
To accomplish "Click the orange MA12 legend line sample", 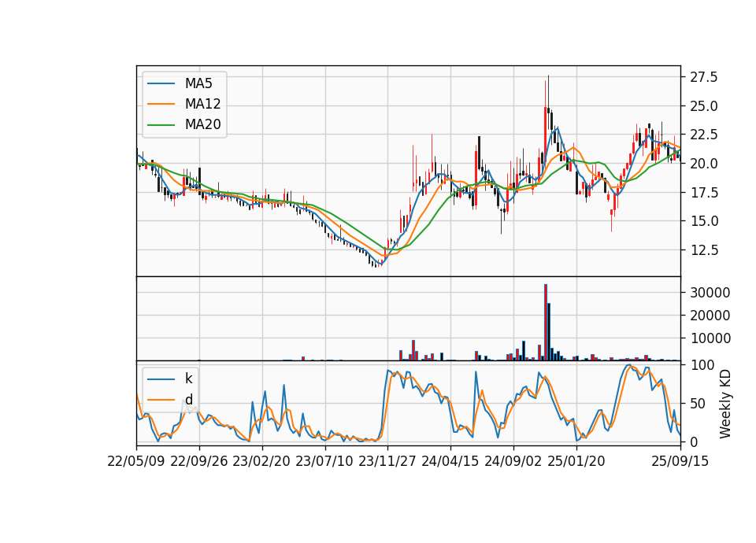I will (x=161, y=104).
